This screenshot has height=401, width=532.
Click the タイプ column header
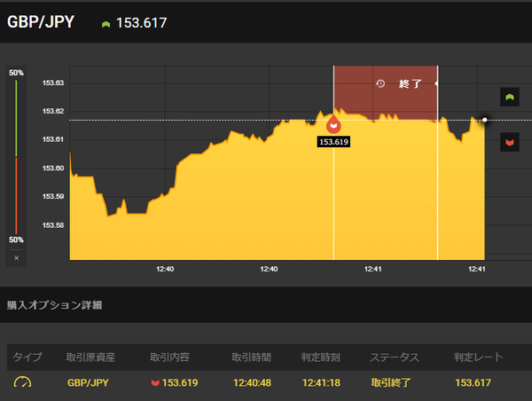click(x=27, y=358)
